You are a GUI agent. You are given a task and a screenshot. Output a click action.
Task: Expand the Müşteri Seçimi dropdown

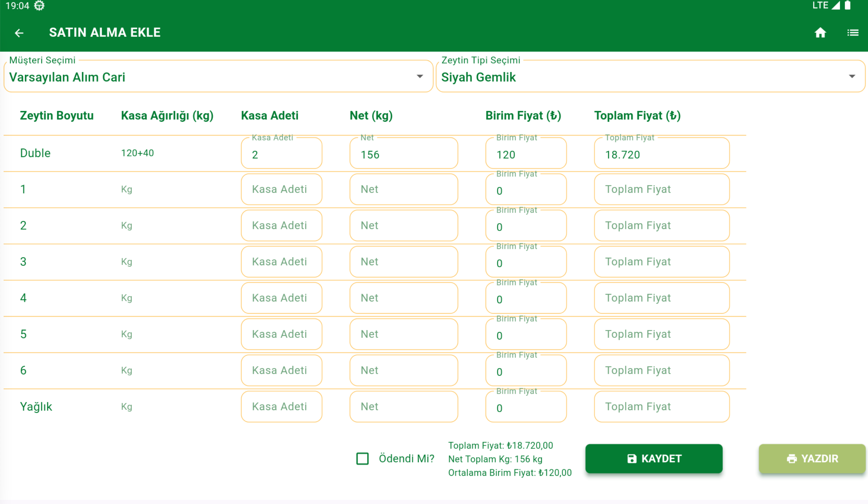pos(218,77)
